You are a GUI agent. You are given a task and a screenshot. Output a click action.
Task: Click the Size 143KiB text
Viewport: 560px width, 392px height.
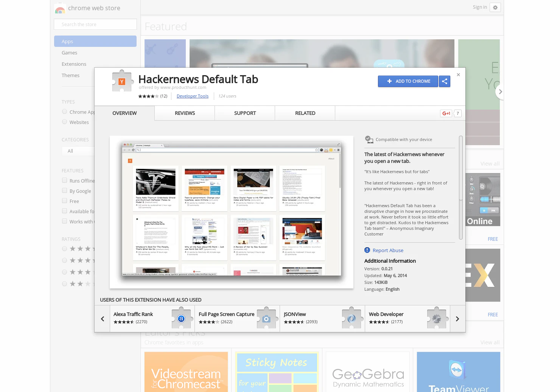(376, 282)
